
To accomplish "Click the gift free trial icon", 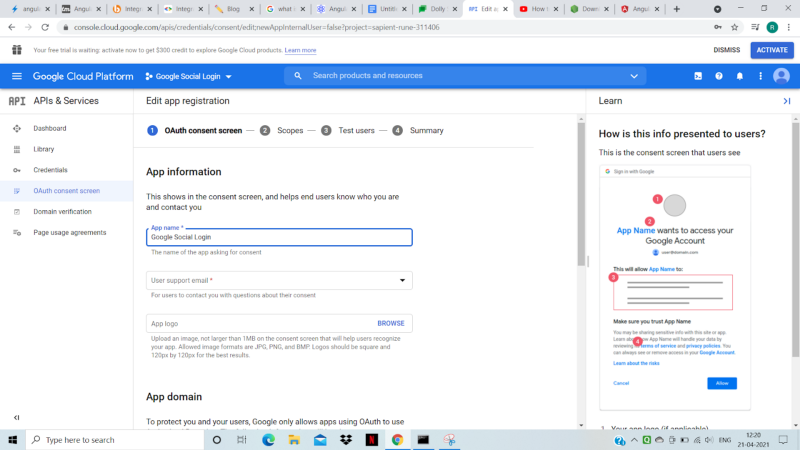I will (x=17, y=49).
